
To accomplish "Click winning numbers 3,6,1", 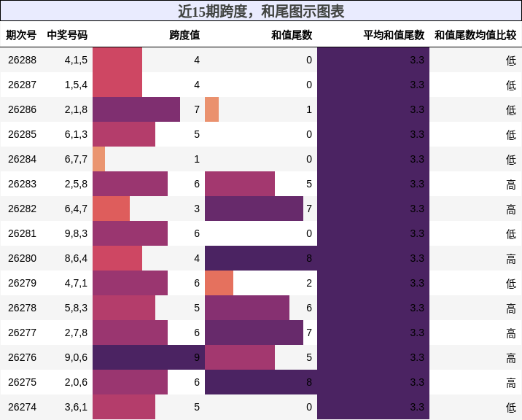I will [76, 407].
